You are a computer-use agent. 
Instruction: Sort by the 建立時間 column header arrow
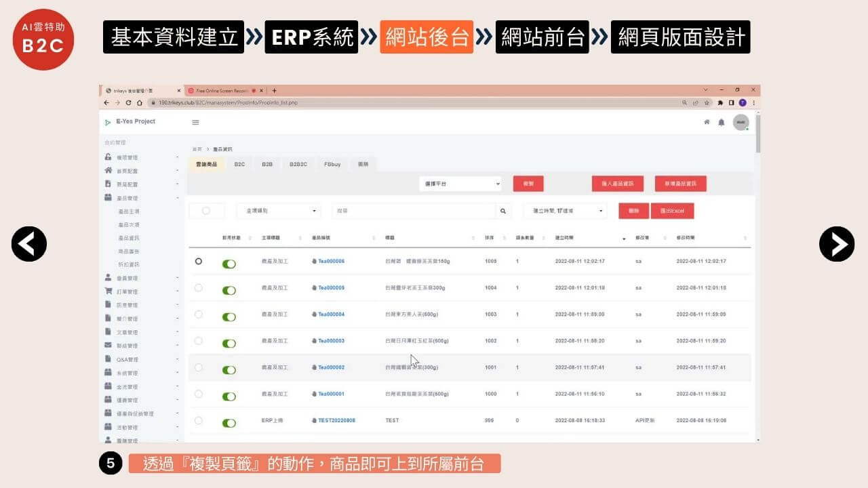click(x=624, y=239)
